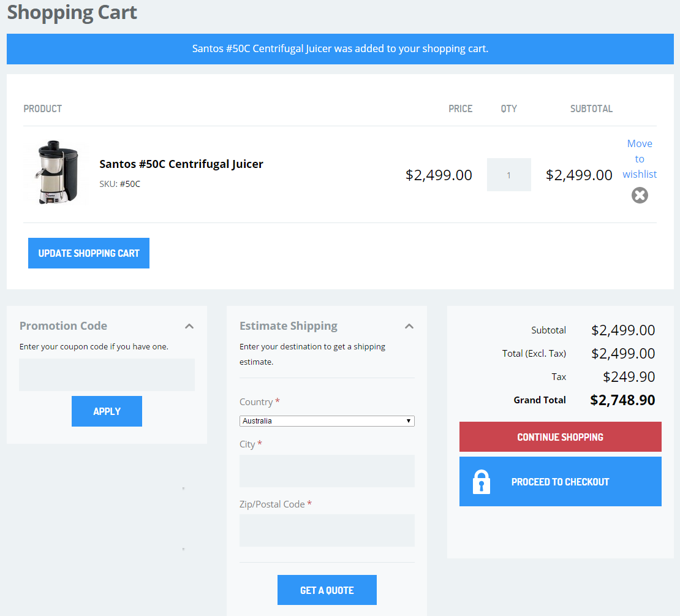Image resolution: width=680 pixels, height=616 pixels.
Task: Click the coupon code input field
Action: point(107,375)
